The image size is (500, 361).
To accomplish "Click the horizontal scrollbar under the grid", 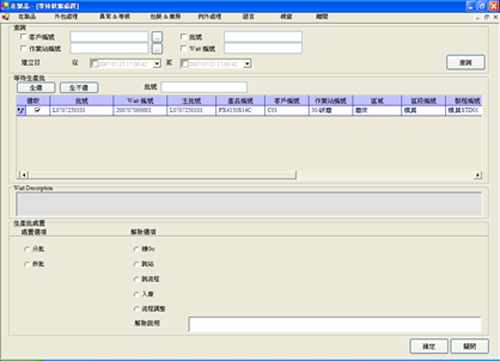I will tap(162, 175).
